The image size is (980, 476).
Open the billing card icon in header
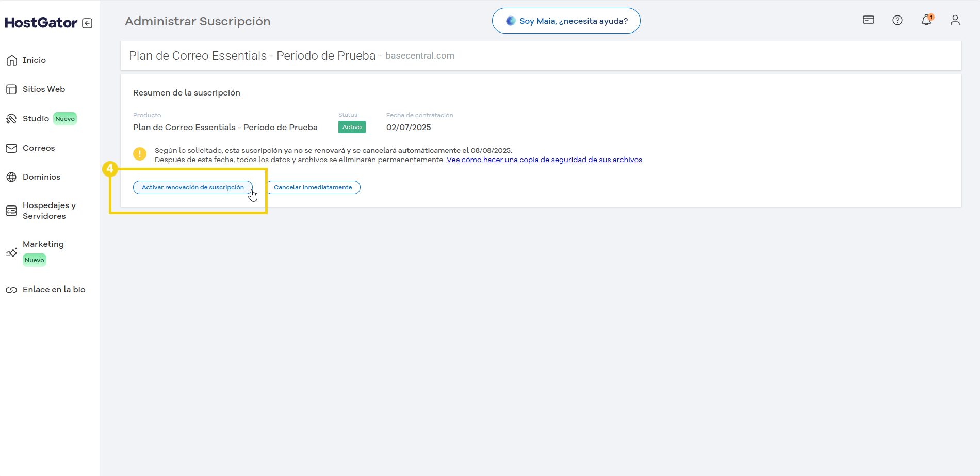point(869,20)
